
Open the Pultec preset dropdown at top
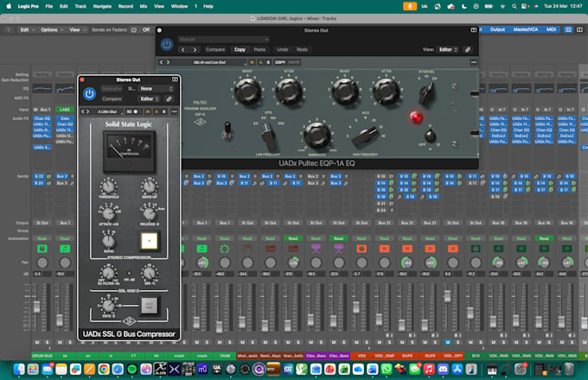point(223,40)
